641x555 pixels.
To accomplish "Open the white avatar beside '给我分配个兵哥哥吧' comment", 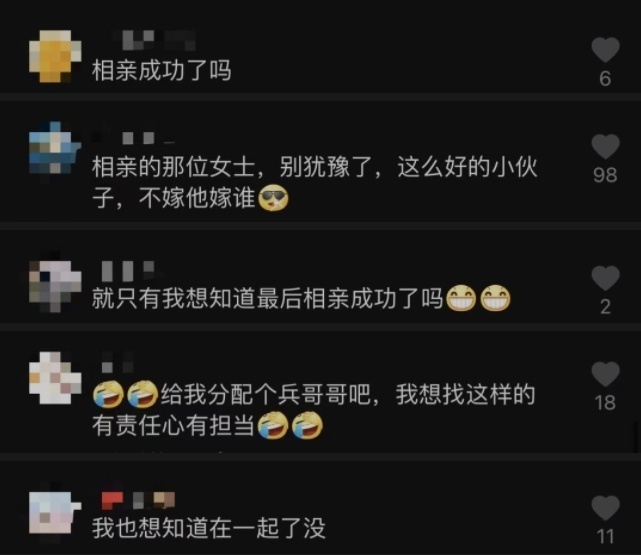I will point(55,378).
